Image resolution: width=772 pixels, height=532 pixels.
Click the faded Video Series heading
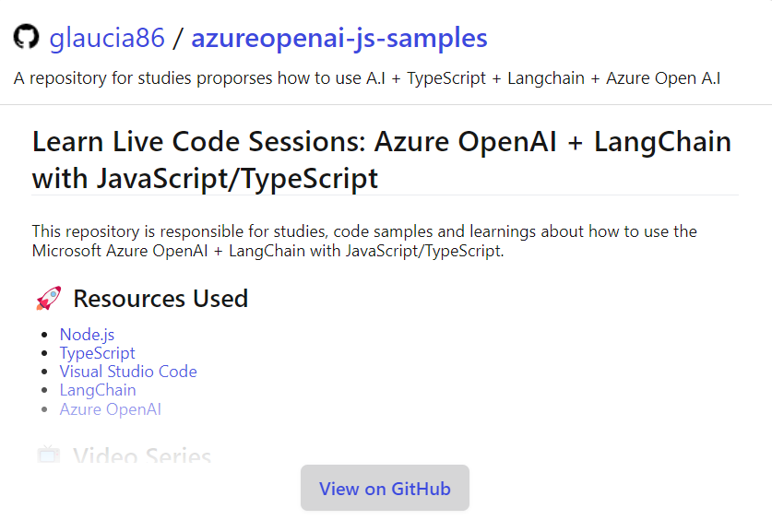point(142,455)
